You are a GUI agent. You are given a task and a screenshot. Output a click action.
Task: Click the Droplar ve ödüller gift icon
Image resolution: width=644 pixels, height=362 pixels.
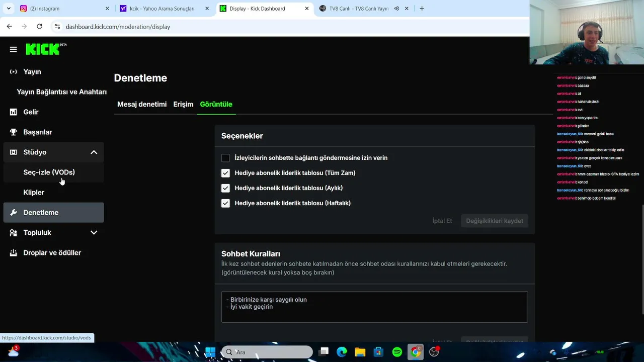click(x=14, y=253)
